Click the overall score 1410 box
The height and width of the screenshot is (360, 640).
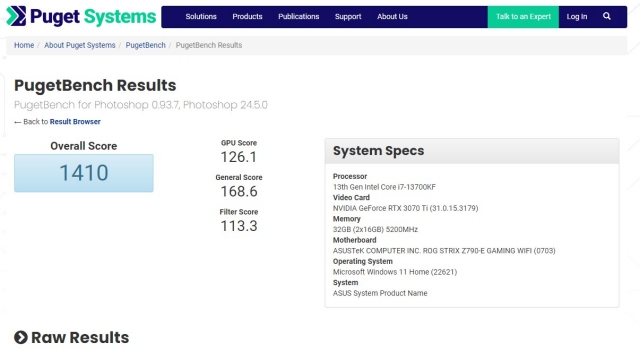pos(84,173)
